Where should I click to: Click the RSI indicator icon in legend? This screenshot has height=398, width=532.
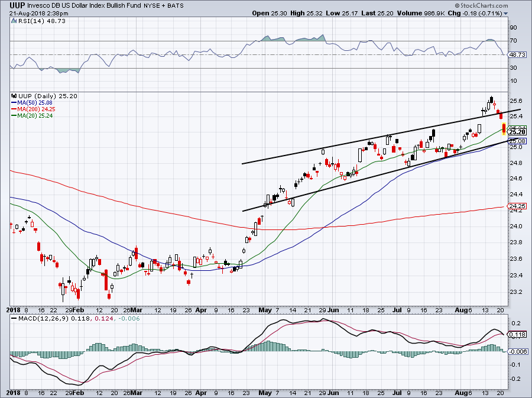point(14,21)
